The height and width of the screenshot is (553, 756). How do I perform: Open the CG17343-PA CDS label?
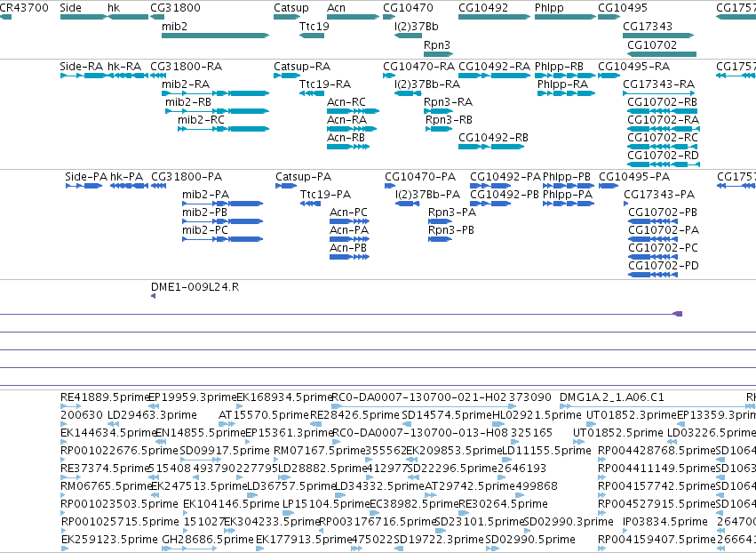point(659,195)
